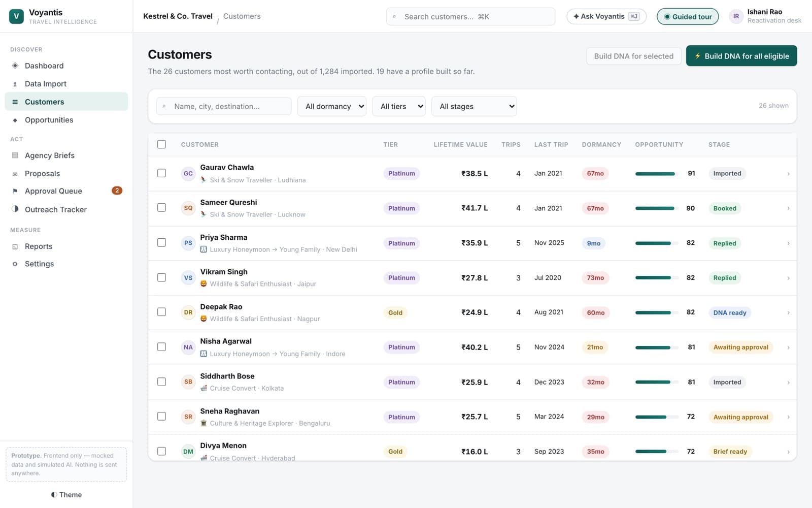Expand Deepak Rao's row chevron

[x=788, y=312]
